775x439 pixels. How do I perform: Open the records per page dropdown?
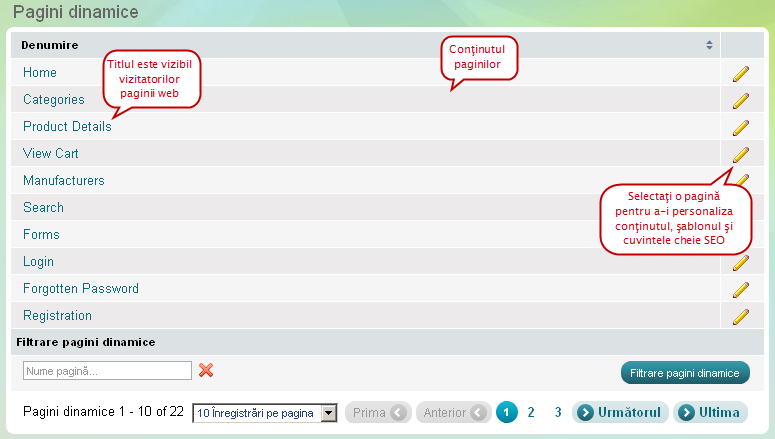point(264,413)
